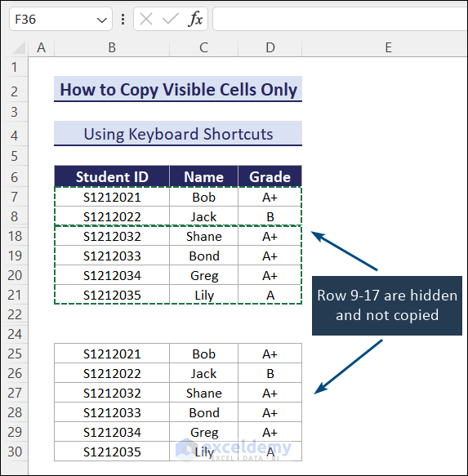Select row 21 header

(14, 295)
